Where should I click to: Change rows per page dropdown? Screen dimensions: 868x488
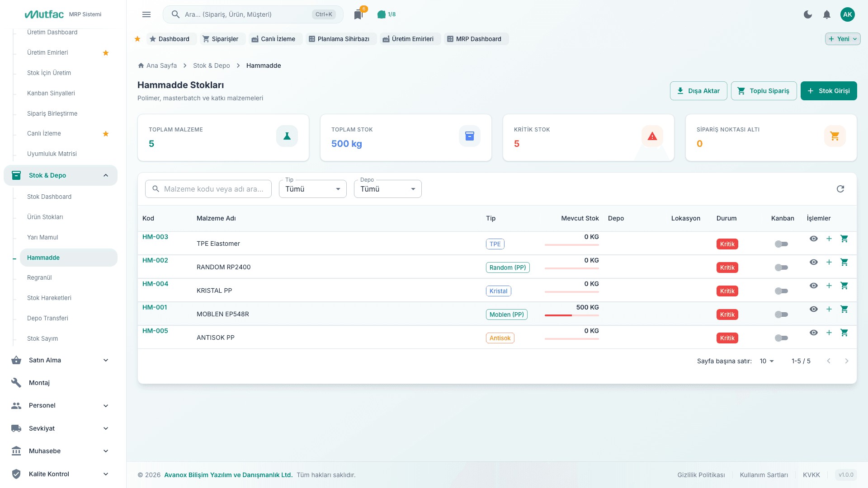(767, 361)
